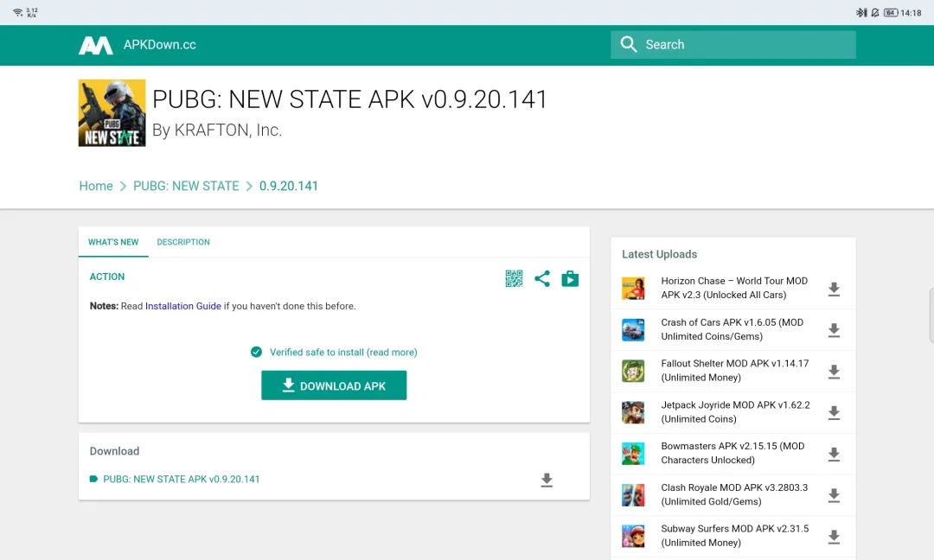Switch to the DESCRIPTION tab
934x560 pixels.
[x=183, y=242]
